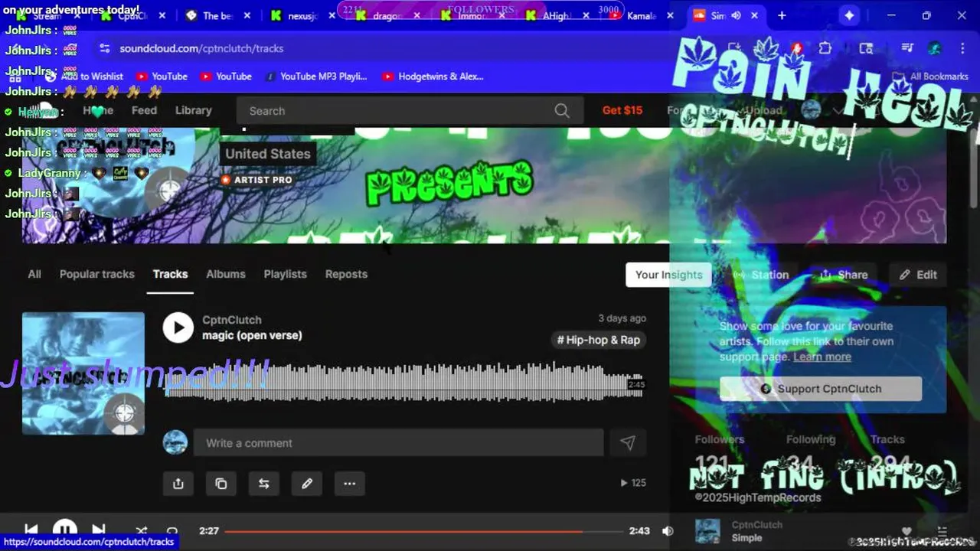The height and width of the screenshot is (551, 980).
Task: Share the magic (open verse) track
Action: tap(178, 484)
